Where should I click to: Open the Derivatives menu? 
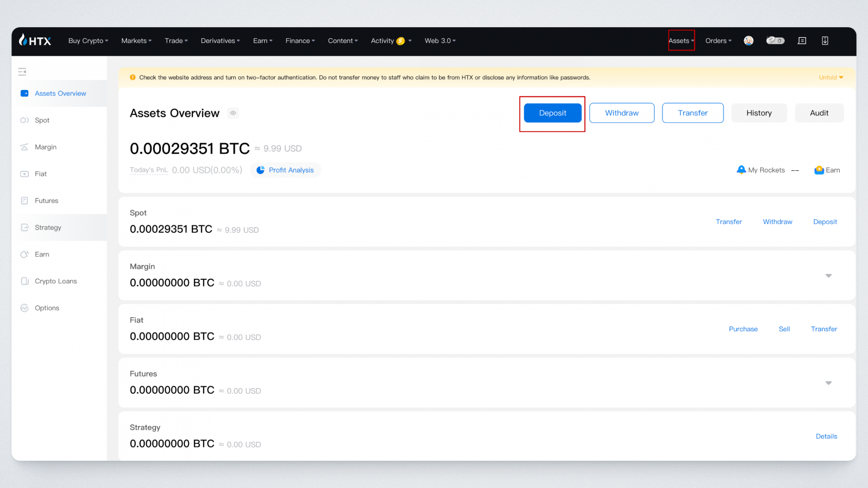coord(220,41)
